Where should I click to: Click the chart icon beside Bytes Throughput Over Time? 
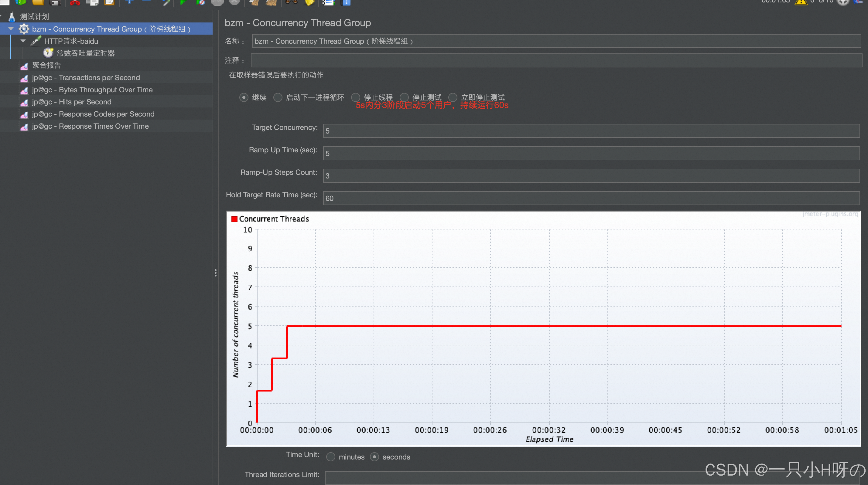coord(24,90)
